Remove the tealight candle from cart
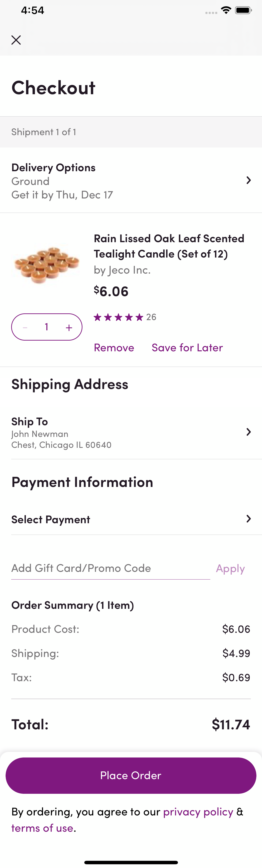 click(x=114, y=347)
